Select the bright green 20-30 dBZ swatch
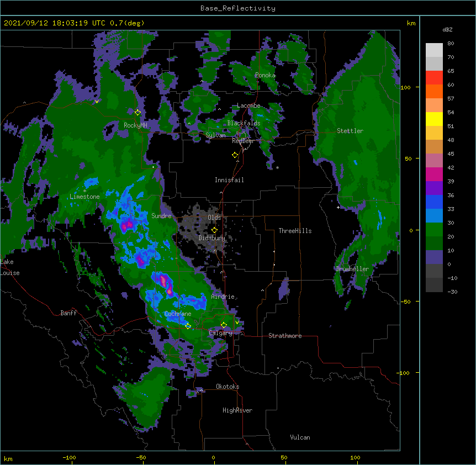This screenshot has height=465, width=476. tap(434, 230)
